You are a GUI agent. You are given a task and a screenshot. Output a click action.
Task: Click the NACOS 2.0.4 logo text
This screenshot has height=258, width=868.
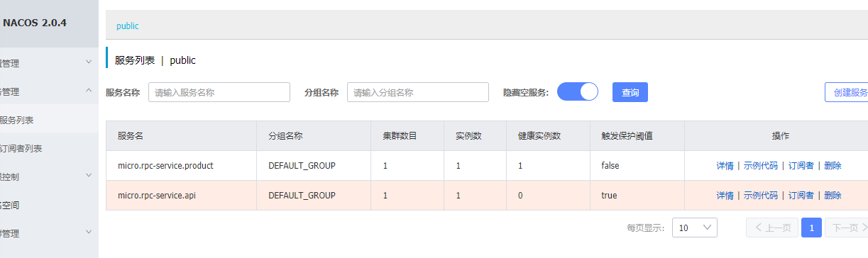pyautogui.click(x=34, y=23)
